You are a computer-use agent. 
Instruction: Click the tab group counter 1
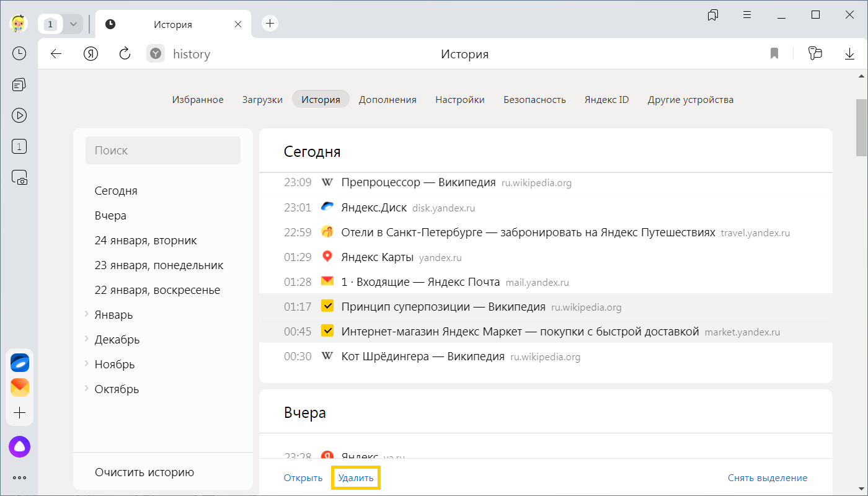point(51,24)
